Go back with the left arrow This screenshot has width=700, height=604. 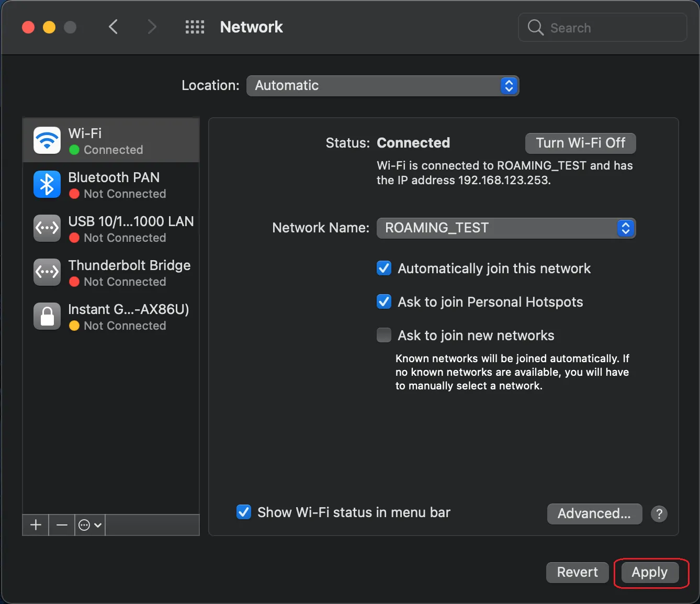(x=113, y=27)
